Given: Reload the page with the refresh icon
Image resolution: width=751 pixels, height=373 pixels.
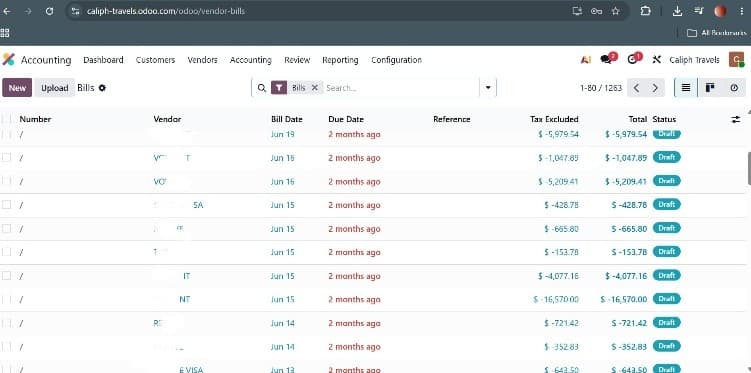Looking at the screenshot, I should click(x=49, y=11).
